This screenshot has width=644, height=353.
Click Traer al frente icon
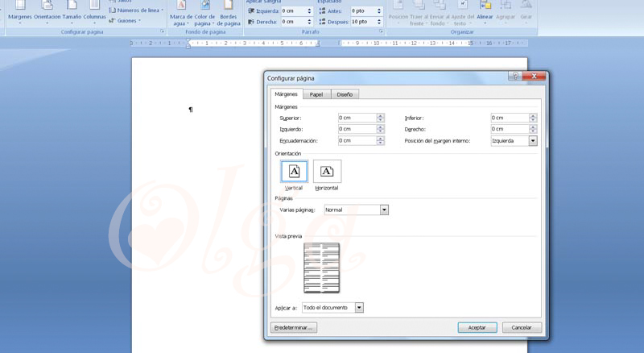(419, 13)
